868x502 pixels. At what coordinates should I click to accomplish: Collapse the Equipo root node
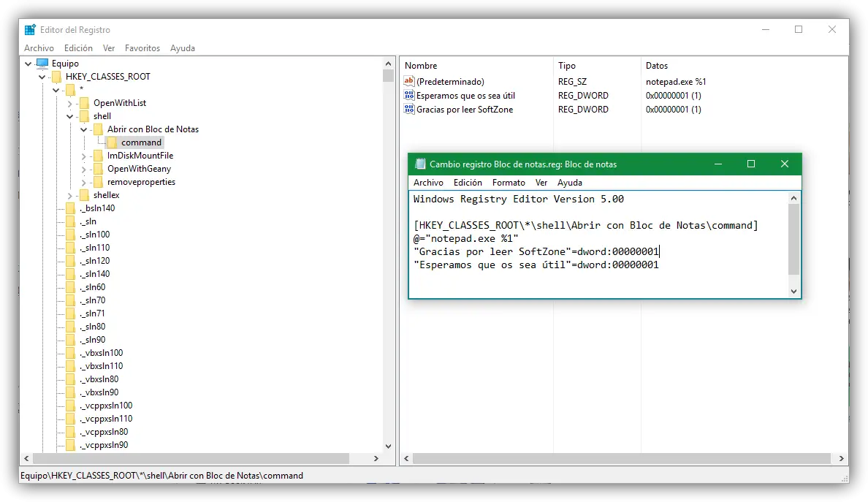(28, 64)
